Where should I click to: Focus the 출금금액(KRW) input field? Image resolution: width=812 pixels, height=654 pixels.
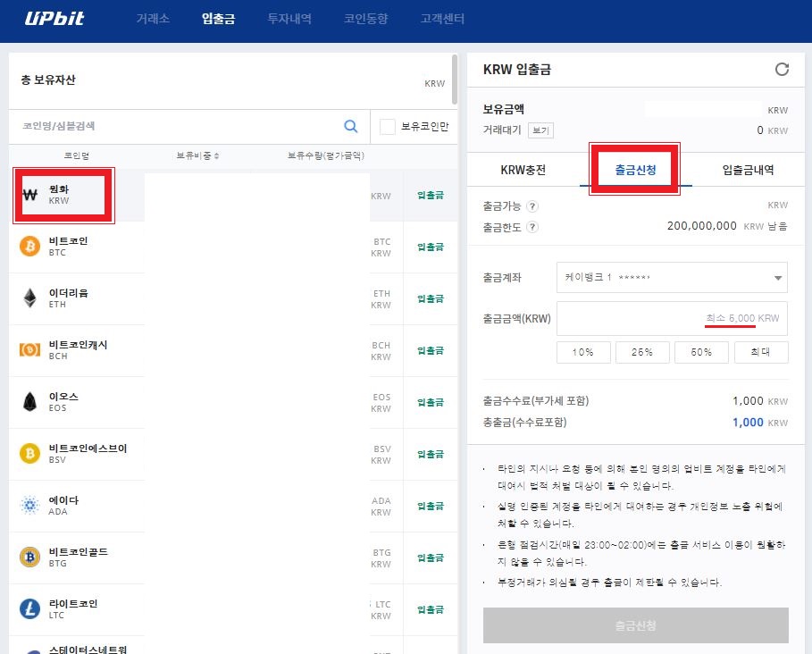click(x=672, y=318)
